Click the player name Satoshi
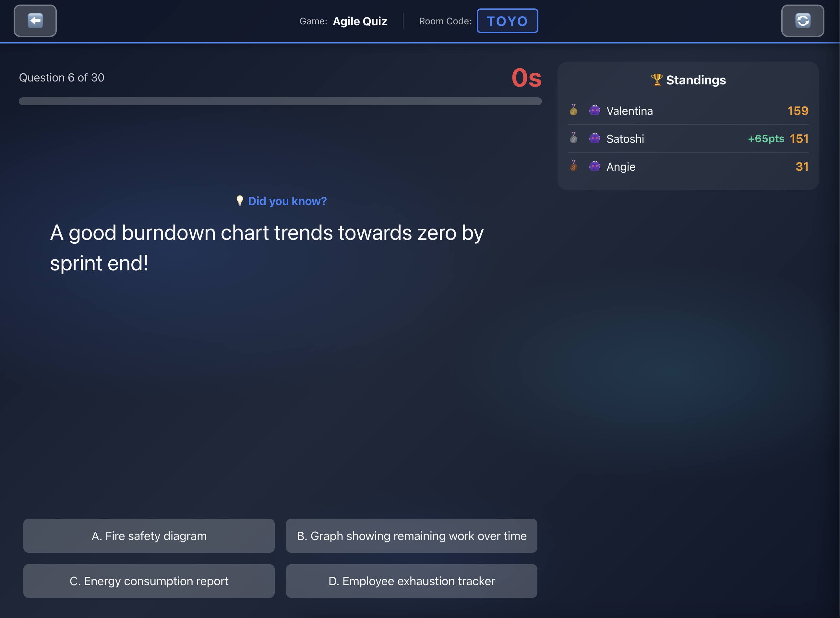This screenshot has width=840, height=618. pos(625,139)
